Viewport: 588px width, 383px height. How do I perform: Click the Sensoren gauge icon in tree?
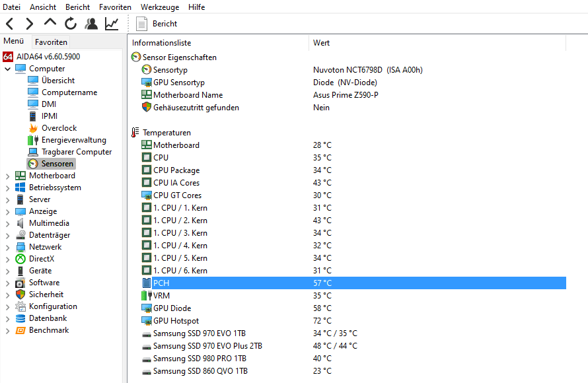[x=33, y=164]
